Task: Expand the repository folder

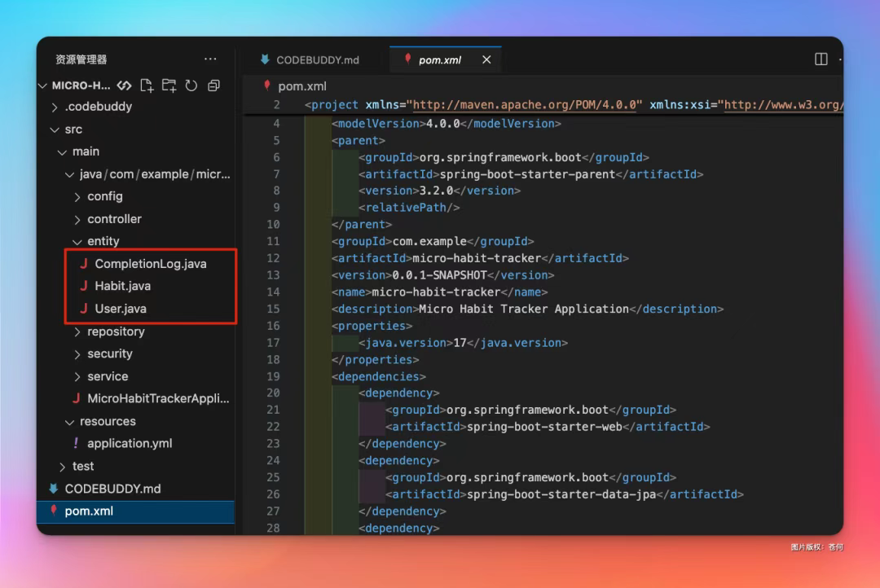Action: pos(116,331)
